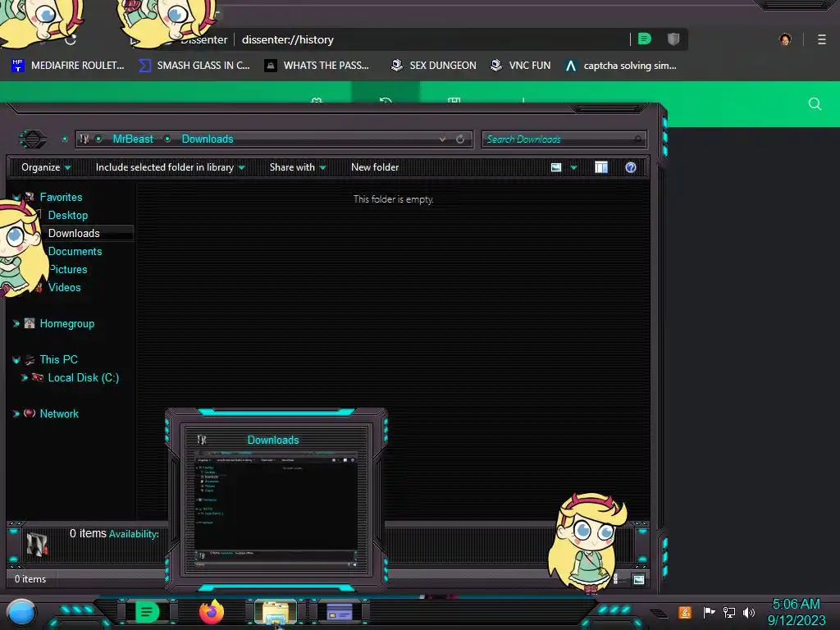Open the browser hamburger menu

822,39
